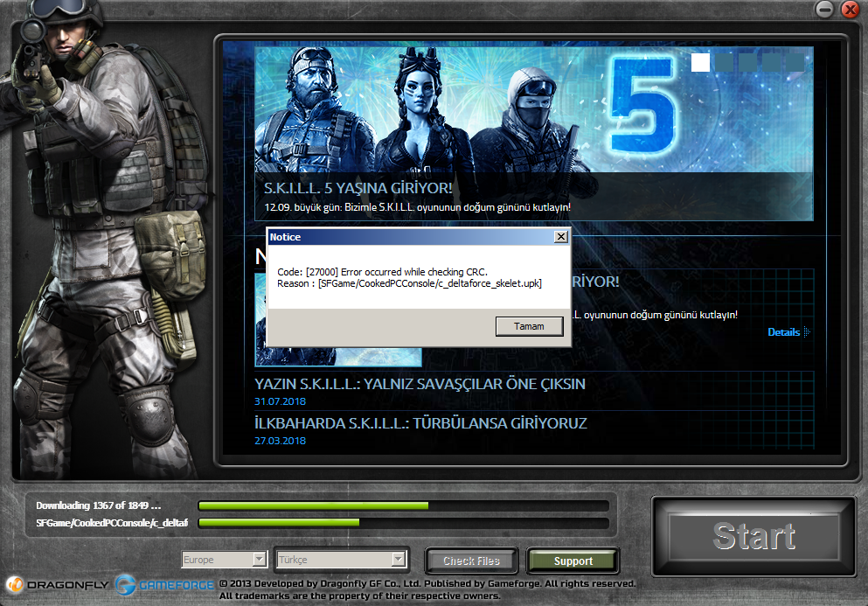Click the SFGame/CookedPCConsole file name text

pos(112,522)
